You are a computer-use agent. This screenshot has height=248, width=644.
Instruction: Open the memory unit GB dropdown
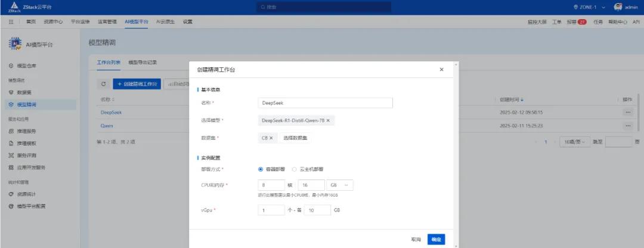(340, 185)
